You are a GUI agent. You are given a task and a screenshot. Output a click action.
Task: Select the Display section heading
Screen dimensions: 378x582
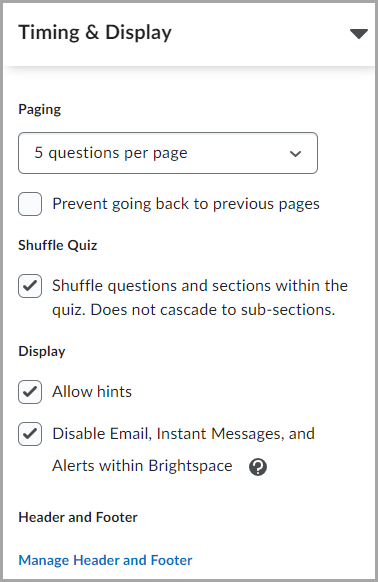point(42,351)
